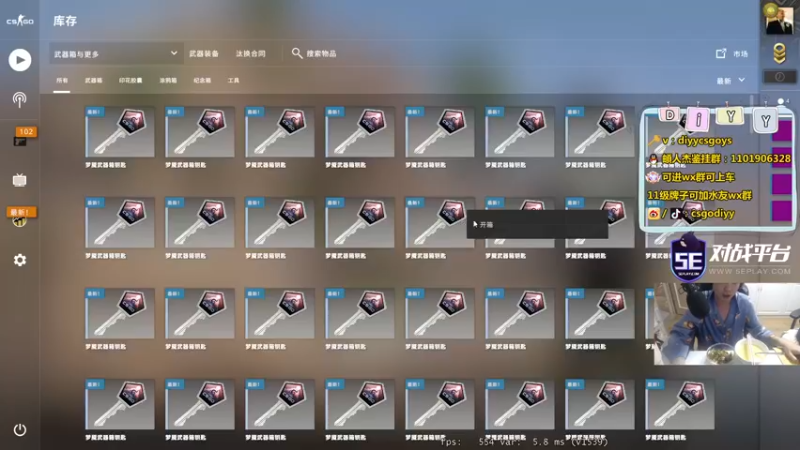The height and width of the screenshot is (450, 800).
Task: Select the third key in the second row
Action: [280, 222]
